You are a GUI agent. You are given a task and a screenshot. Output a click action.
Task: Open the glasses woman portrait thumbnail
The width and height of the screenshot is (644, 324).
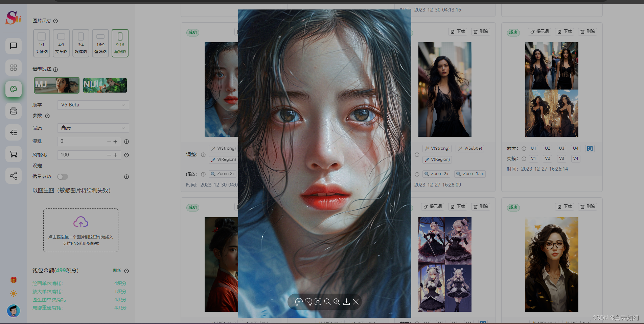(x=552, y=265)
